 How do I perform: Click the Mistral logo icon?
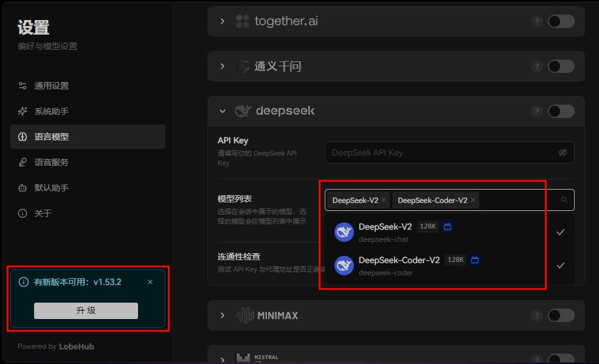pos(243,359)
